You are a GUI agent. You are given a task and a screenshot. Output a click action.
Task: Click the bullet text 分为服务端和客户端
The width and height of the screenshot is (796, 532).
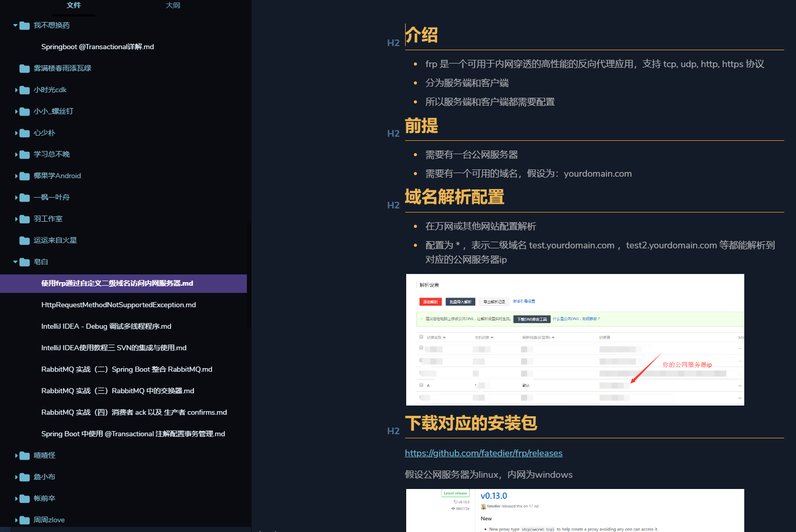(467, 83)
